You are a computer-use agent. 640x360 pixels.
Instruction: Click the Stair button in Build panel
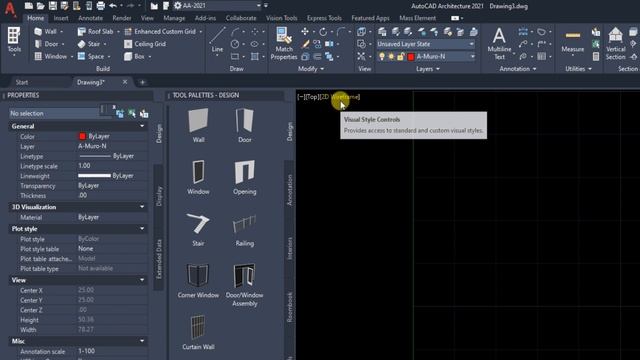click(x=89, y=44)
